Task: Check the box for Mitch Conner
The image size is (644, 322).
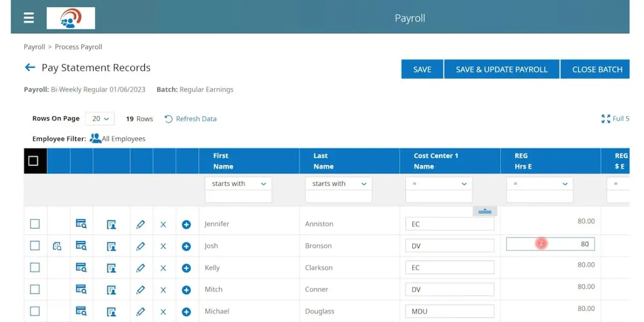Action: [x=35, y=289]
